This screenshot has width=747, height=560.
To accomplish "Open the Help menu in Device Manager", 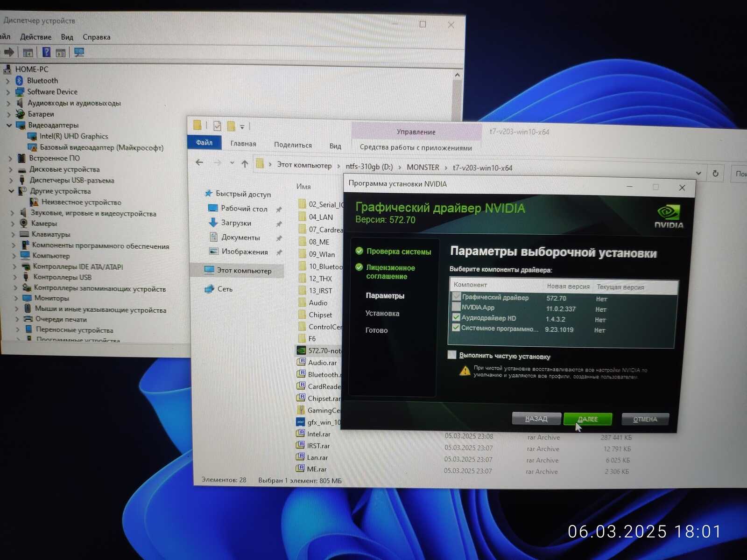I will [96, 37].
